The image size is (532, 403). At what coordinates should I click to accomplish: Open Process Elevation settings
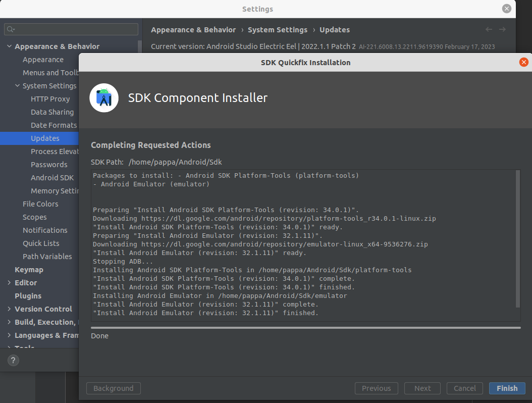(x=55, y=152)
